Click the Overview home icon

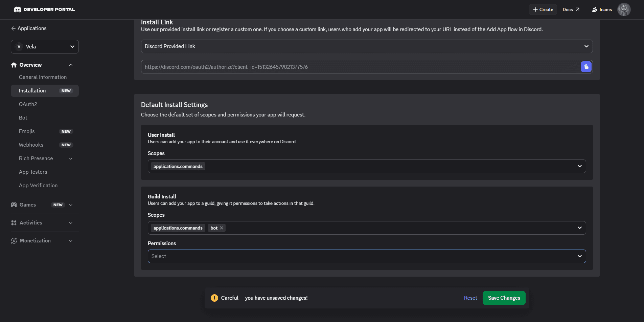pos(14,65)
